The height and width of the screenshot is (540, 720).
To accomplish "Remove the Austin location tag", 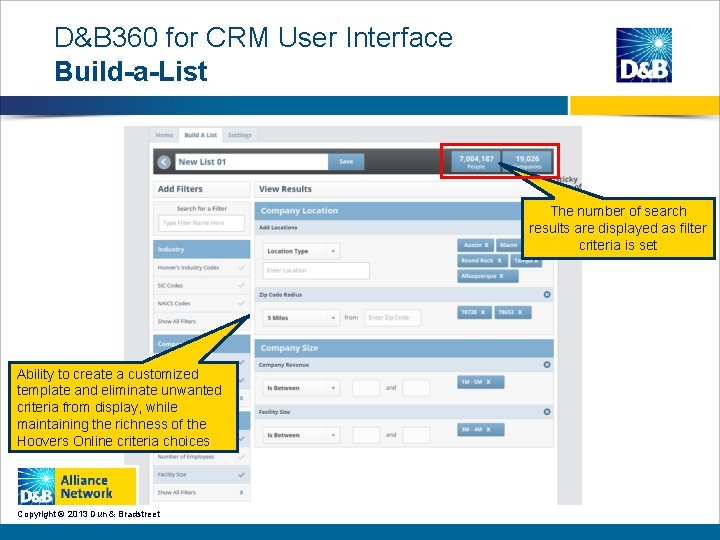I will click(x=486, y=245).
